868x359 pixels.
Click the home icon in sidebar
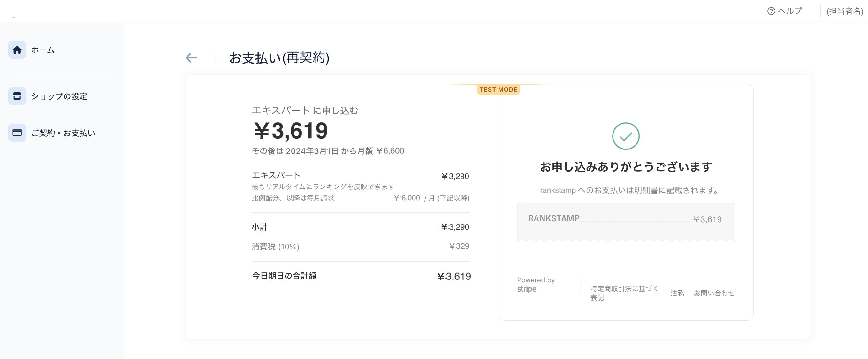pos(17,50)
